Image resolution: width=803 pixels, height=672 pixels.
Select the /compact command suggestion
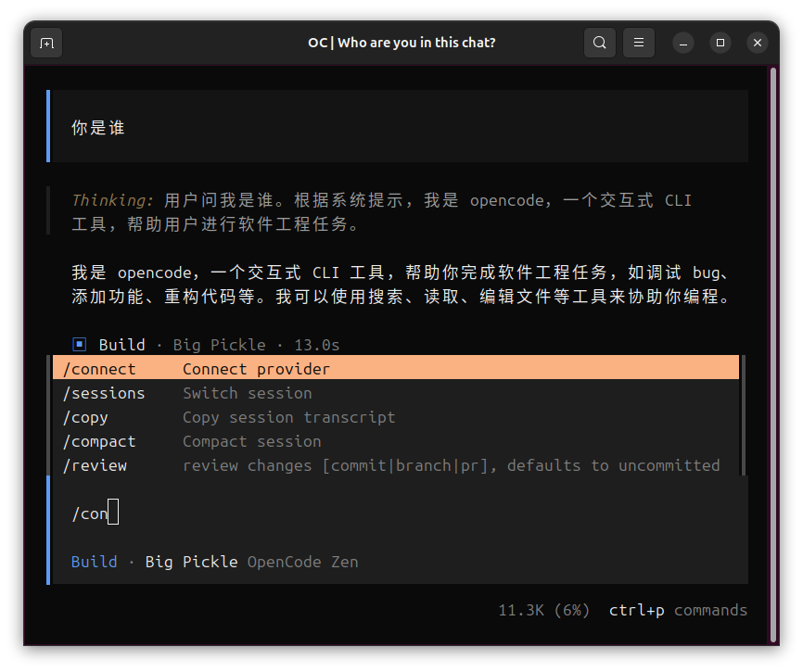(396, 440)
